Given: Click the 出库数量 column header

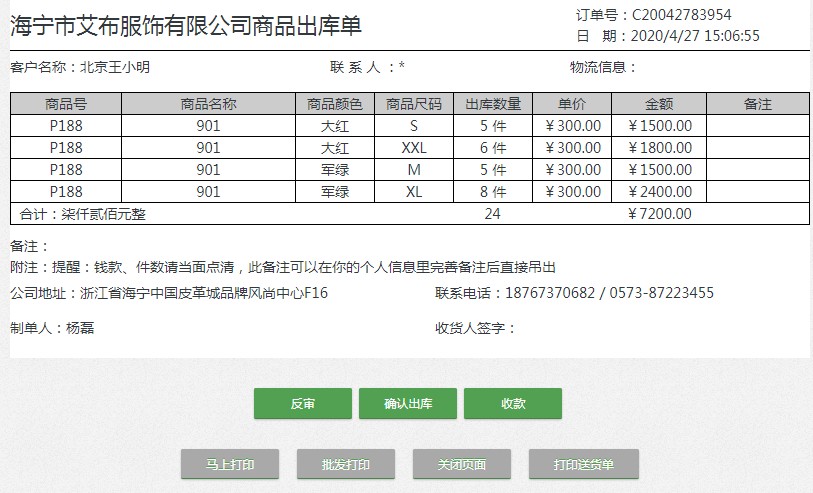Looking at the screenshot, I should [493, 104].
